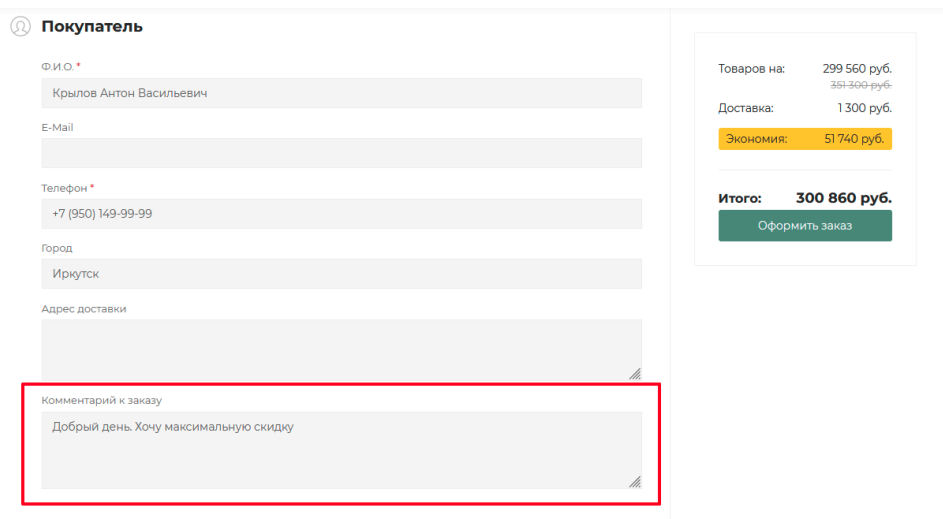This screenshot has height=519, width=943.
Task: Click the resize grip of comment textarea
Action: [x=635, y=482]
